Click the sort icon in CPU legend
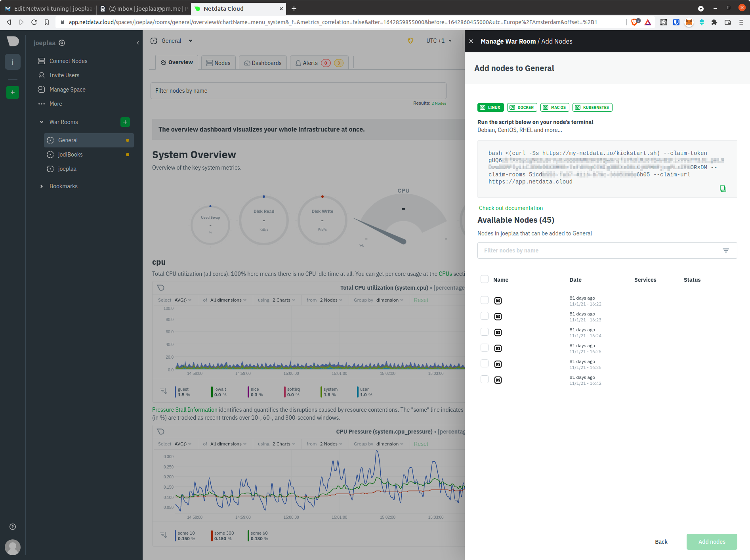The width and height of the screenshot is (750, 560). coord(164,391)
